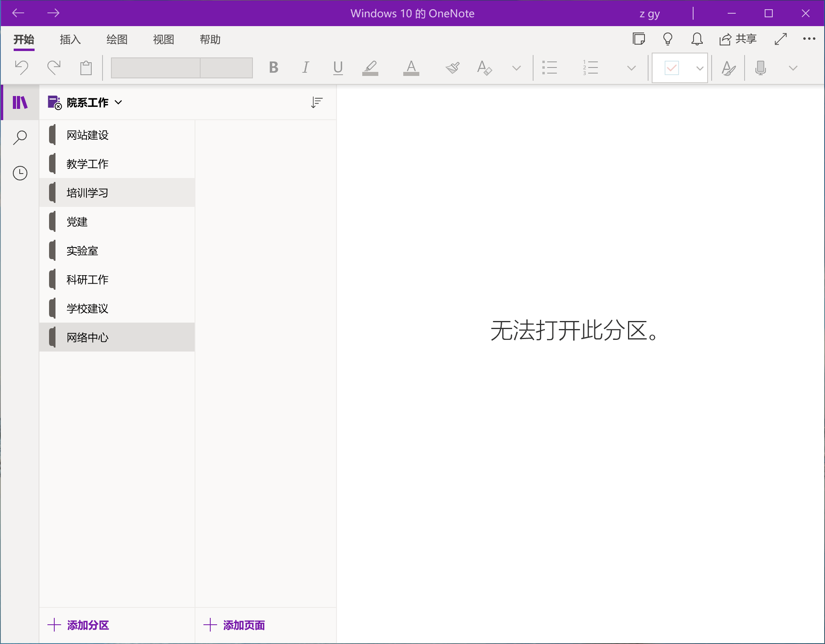Maximize the OneNote window

point(769,13)
